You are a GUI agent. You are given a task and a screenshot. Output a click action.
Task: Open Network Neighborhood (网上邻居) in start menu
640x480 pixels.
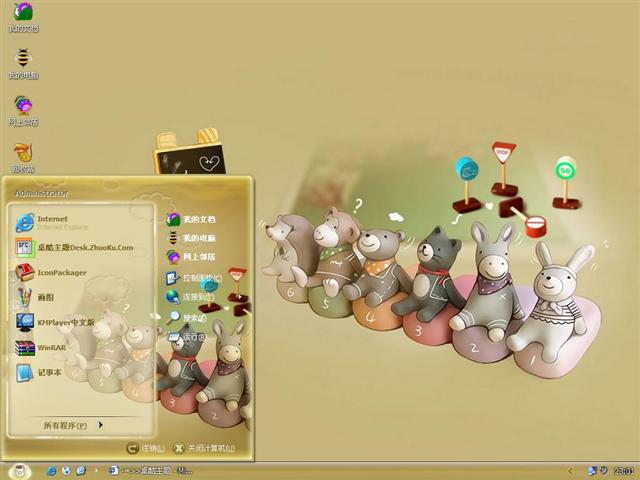191,256
